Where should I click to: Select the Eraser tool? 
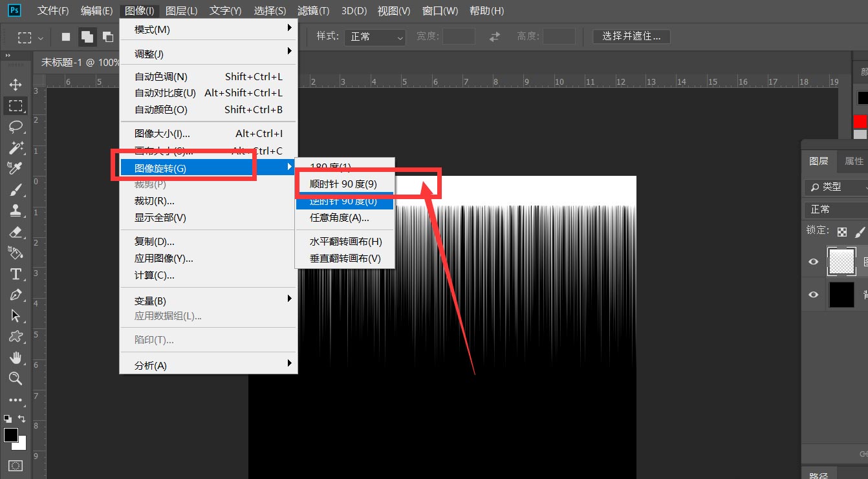[16, 231]
